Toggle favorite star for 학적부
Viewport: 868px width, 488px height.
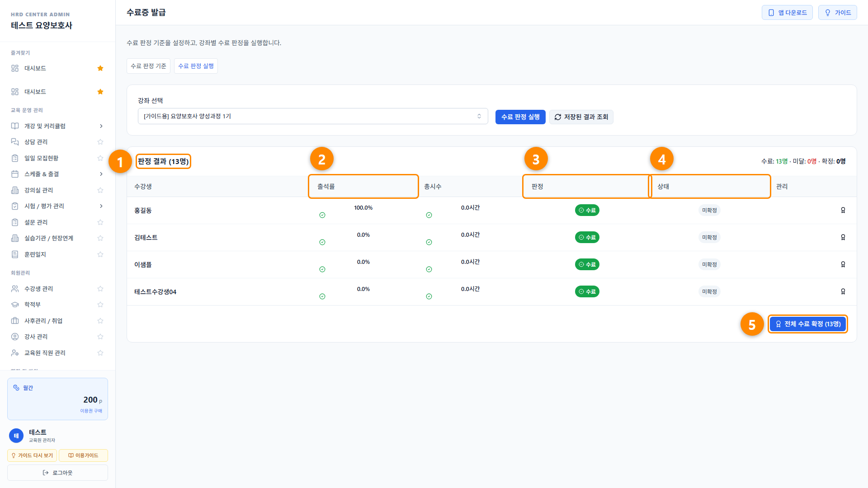(x=100, y=305)
